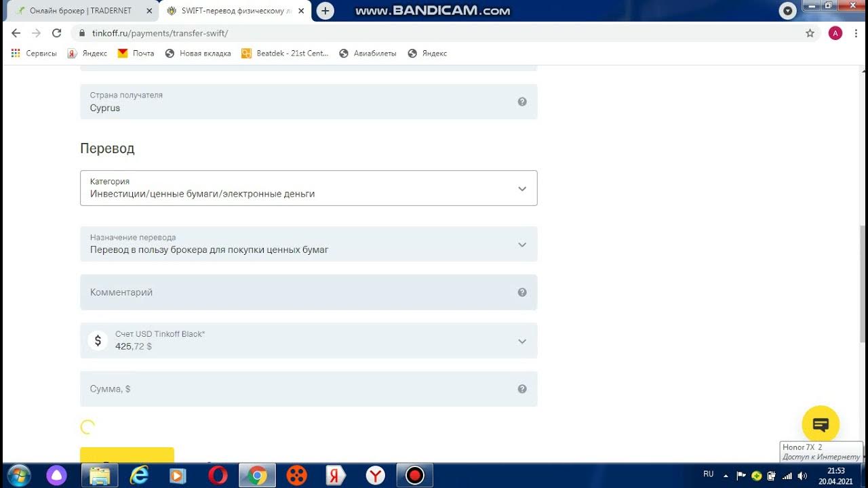Image resolution: width=868 pixels, height=488 pixels.
Task: Go back to previous page
Action: pyautogui.click(x=16, y=33)
